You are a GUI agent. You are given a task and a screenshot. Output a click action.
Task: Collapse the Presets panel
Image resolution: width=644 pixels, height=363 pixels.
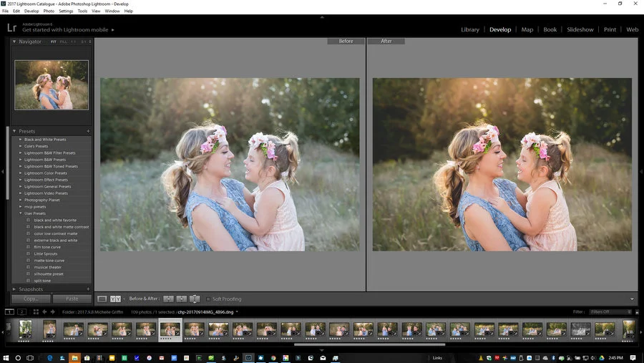[x=14, y=131]
